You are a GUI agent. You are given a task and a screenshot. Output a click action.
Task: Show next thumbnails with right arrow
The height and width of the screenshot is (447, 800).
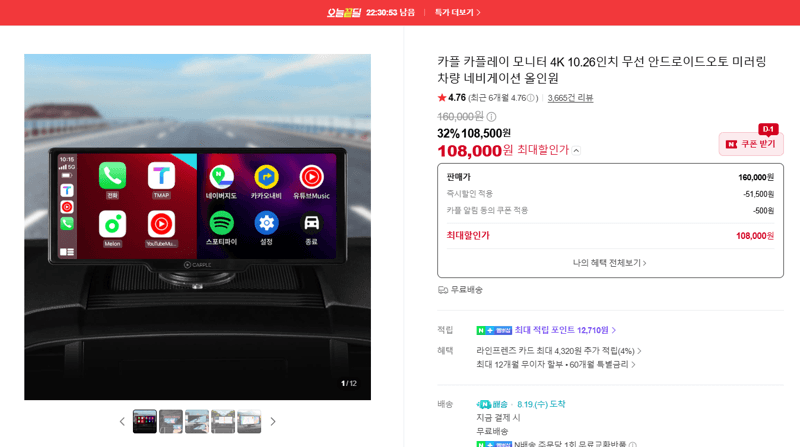[273, 421]
